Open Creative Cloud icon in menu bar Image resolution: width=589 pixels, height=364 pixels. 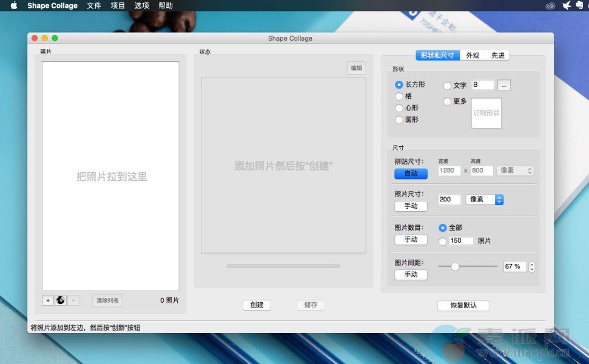550,5
